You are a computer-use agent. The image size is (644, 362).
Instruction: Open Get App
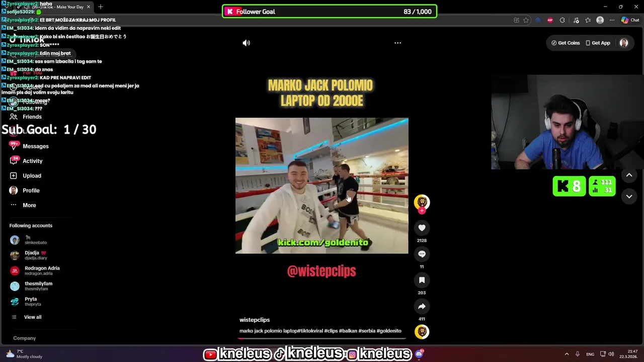598,43
